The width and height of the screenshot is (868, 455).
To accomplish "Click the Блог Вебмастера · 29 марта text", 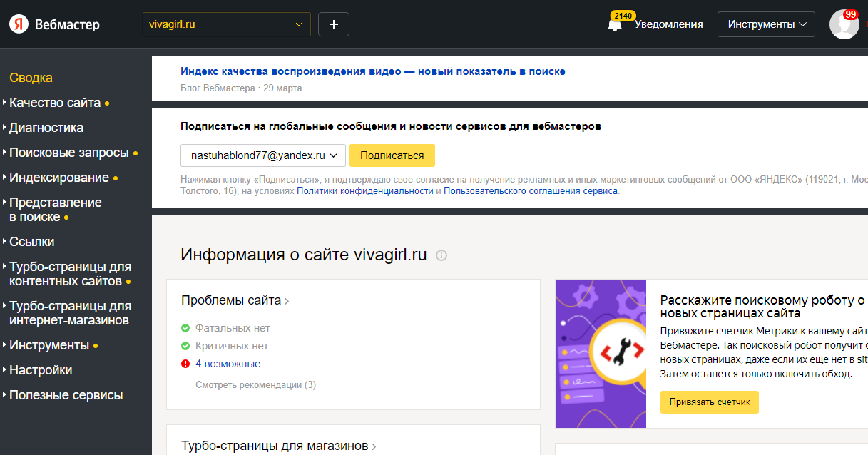I will (241, 88).
